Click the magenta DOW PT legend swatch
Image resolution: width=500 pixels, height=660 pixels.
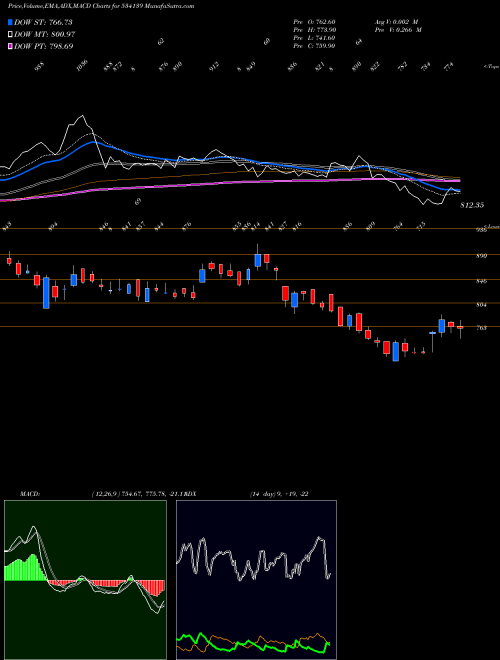point(11,46)
